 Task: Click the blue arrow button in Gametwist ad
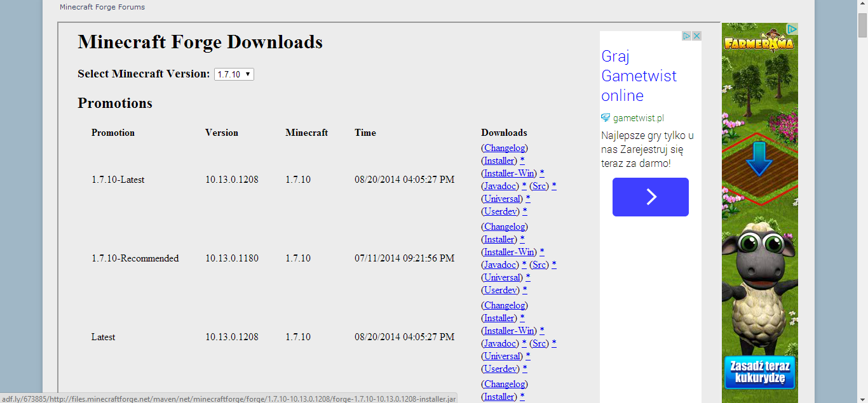pos(651,197)
